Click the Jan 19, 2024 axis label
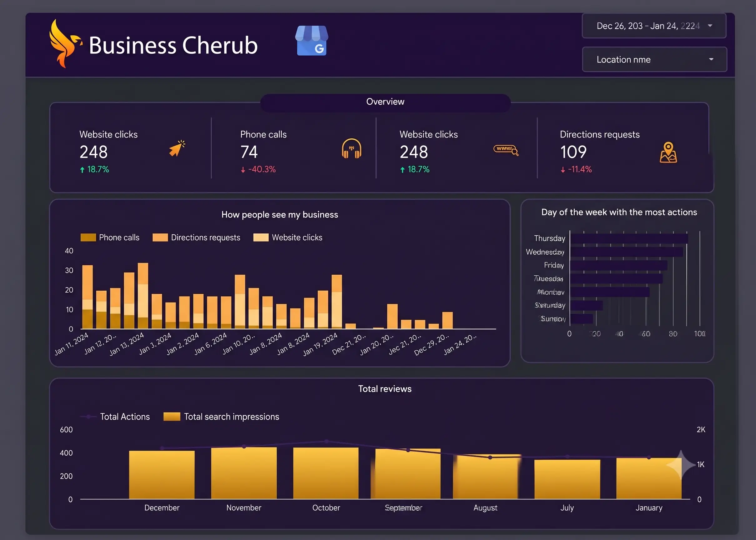The width and height of the screenshot is (756, 540). point(320,344)
